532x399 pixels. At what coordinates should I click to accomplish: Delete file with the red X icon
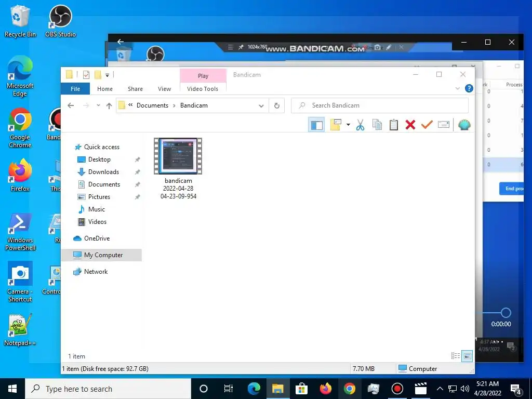click(410, 125)
